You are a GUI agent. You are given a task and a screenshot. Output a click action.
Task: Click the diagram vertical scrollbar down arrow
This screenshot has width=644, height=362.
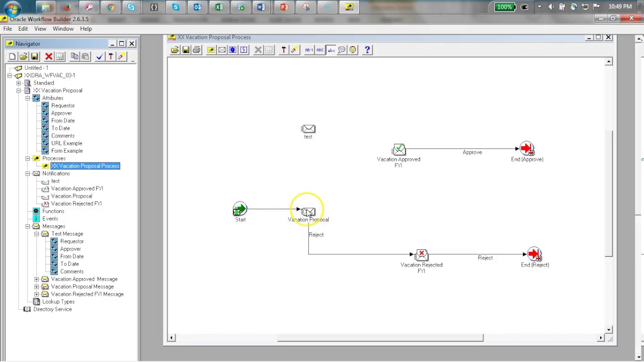(x=609, y=330)
